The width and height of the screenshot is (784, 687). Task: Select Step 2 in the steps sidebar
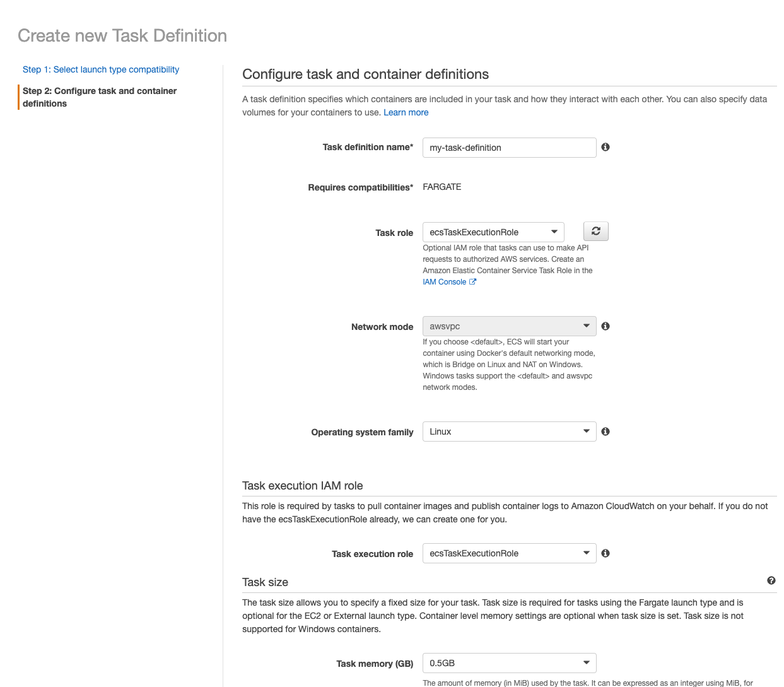(x=99, y=97)
